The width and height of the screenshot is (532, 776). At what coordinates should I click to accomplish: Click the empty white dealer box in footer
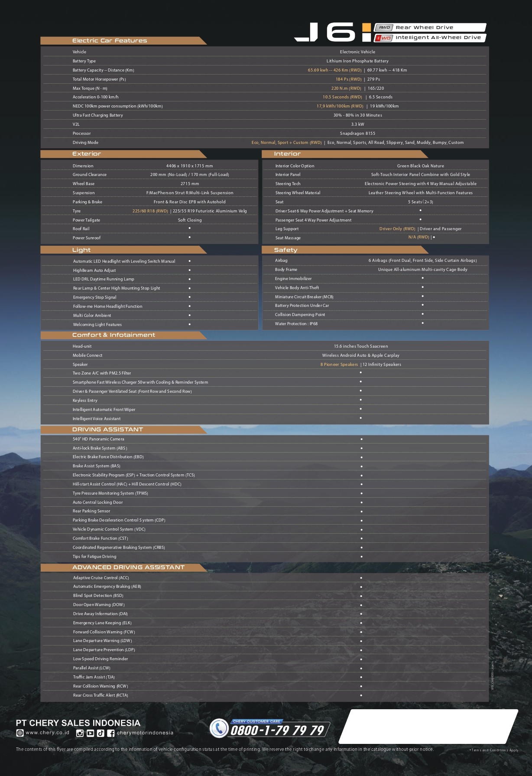pos(428,726)
